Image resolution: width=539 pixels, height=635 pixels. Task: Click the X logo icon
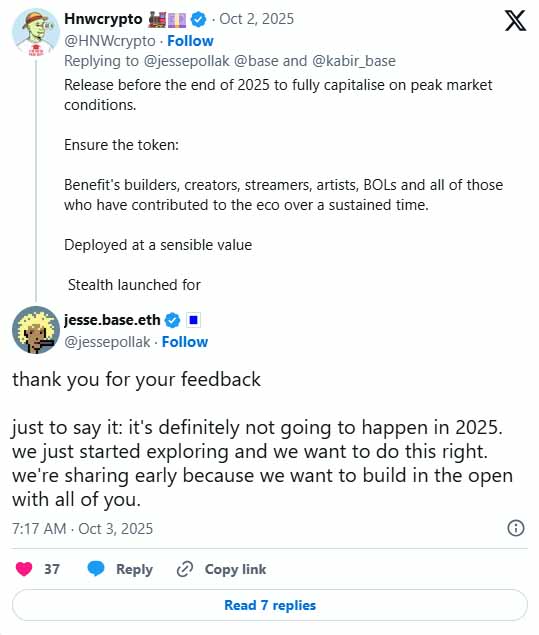click(515, 21)
